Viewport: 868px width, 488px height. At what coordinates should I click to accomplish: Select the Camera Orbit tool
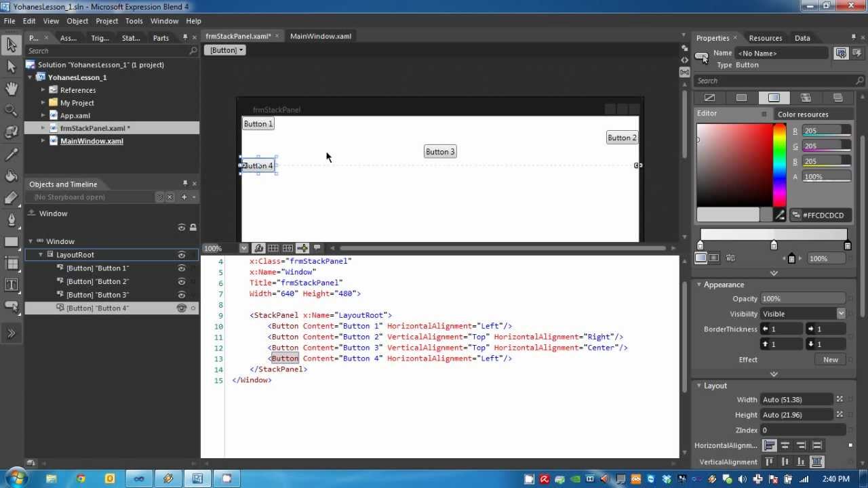pos(11,131)
